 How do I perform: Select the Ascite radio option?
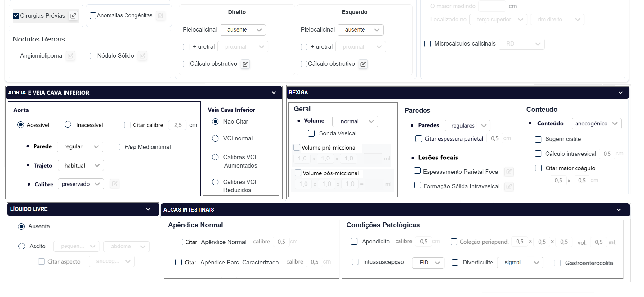[x=22, y=246]
